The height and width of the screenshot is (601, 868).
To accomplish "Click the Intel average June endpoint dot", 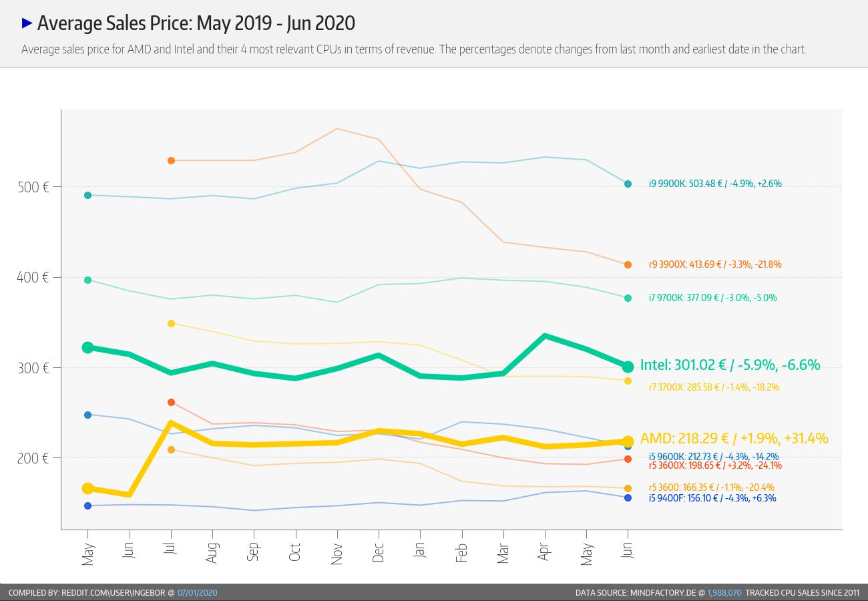I will 628,367.
